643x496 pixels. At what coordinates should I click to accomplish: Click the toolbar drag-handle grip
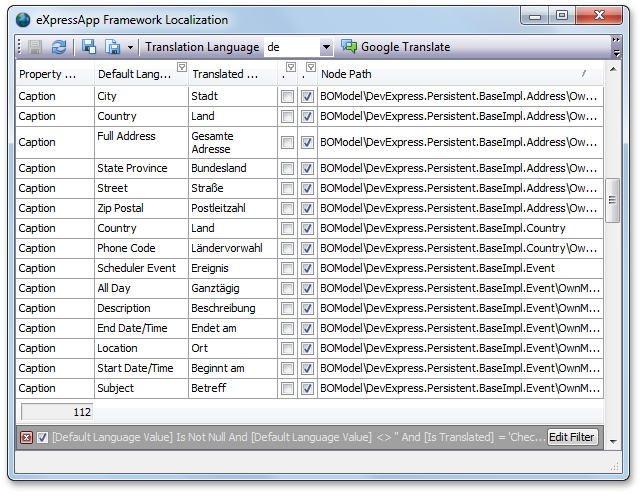19,47
